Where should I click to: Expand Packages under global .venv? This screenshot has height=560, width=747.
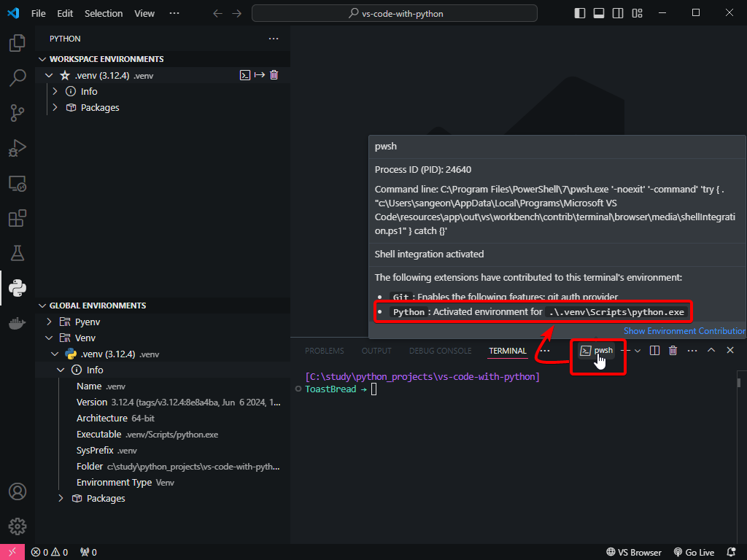(61, 499)
